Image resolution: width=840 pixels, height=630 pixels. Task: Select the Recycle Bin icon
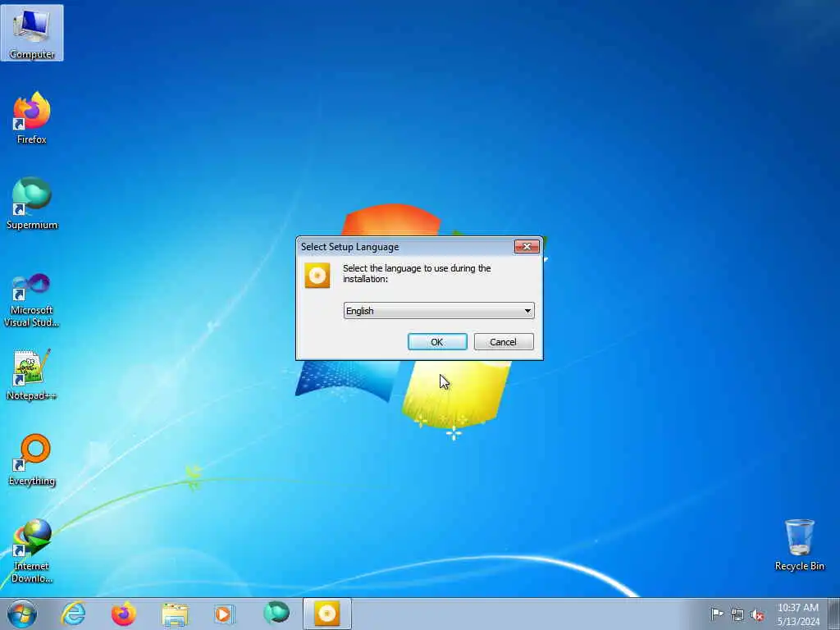coord(799,545)
